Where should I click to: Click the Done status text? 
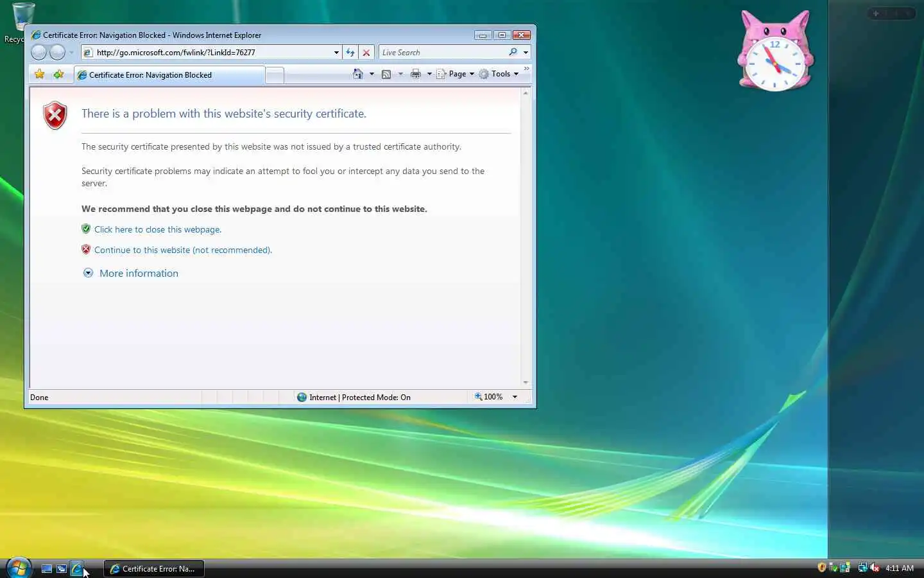39,398
